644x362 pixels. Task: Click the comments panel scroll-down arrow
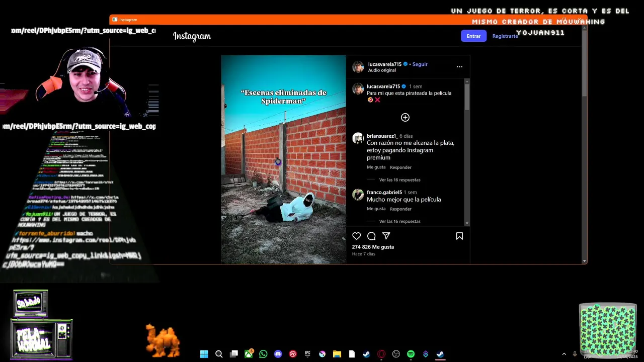click(467, 223)
